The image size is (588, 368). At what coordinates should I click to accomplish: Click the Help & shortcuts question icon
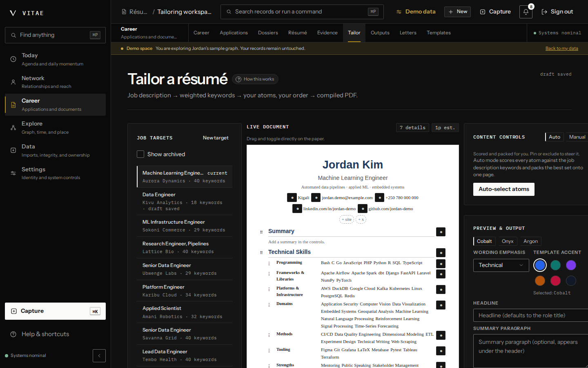(13, 334)
